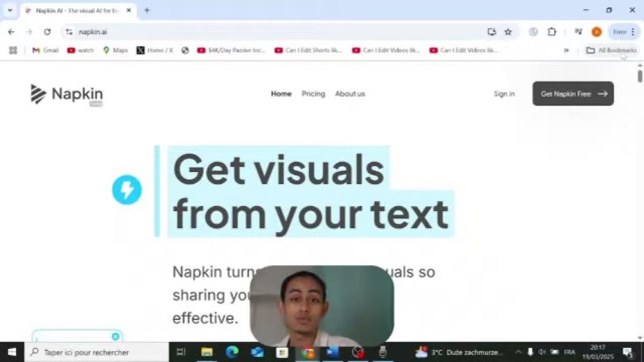Open Task View from the taskbar

coord(181,352)
